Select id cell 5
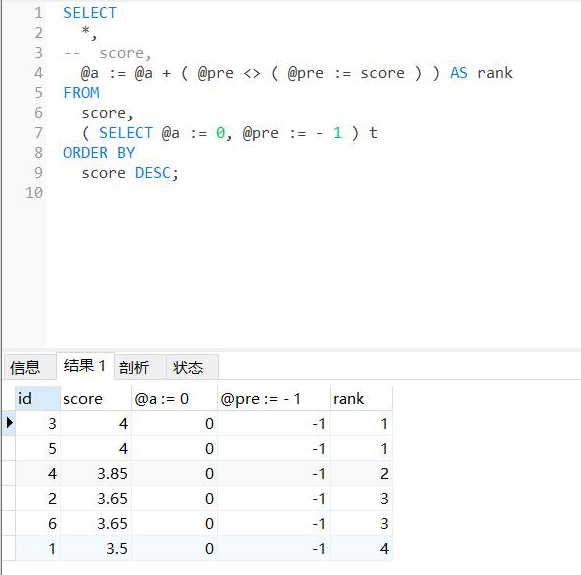The height and width of the screenshot is (575, 581). coord(37,448)
